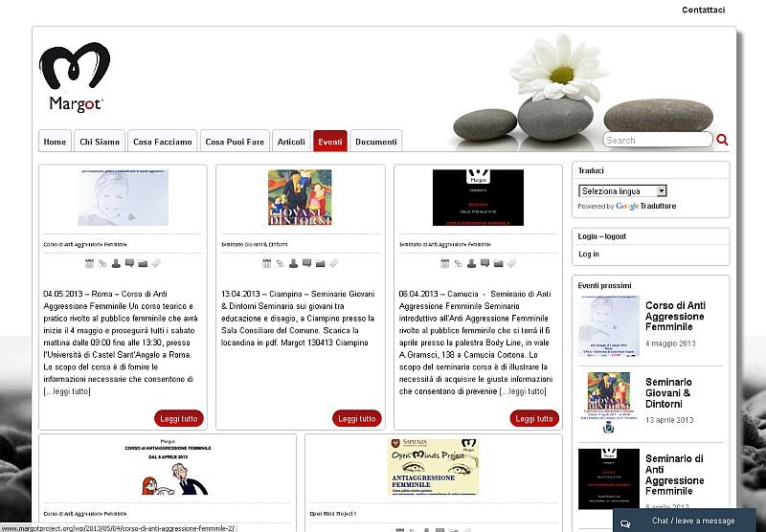
Task: Click permalink chain icon in third event card
Action: point(459,262)
